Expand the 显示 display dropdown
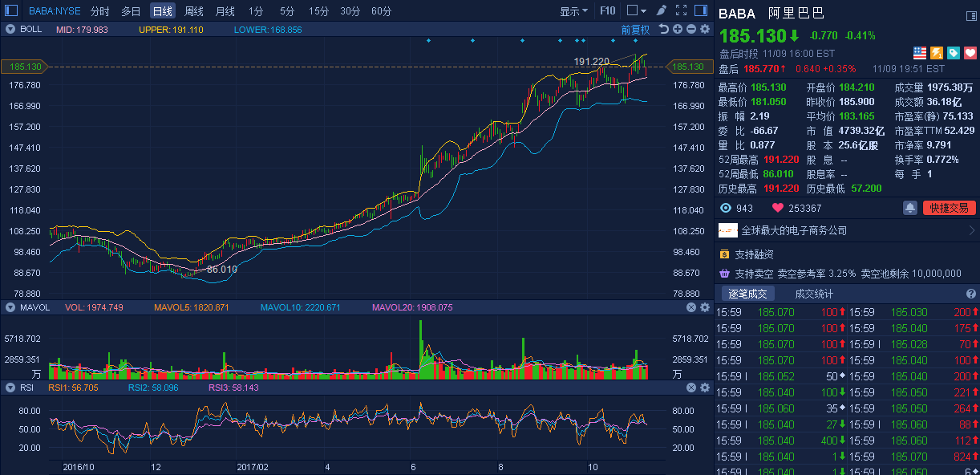 (x=573, y=11)
